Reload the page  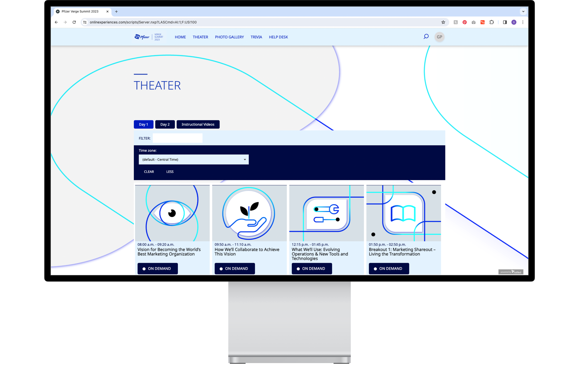pyautogui.click(x=74, y=22)
